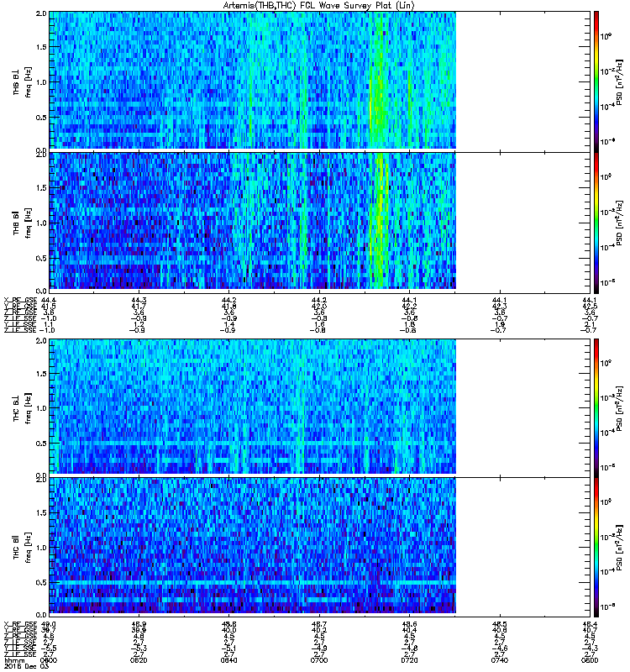Click the '0600' time label
The width and height of the screenshot is (630, 672).
(x=48, y=660)
